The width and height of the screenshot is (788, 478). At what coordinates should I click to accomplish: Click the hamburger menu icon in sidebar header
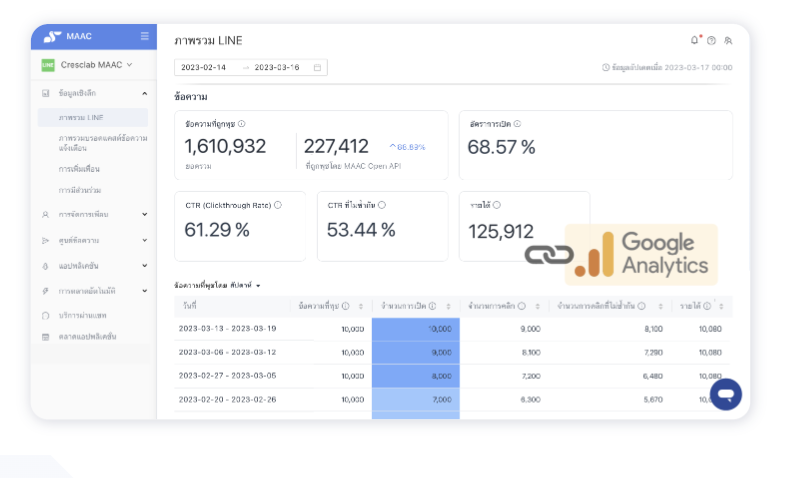(x=145, y=37)
